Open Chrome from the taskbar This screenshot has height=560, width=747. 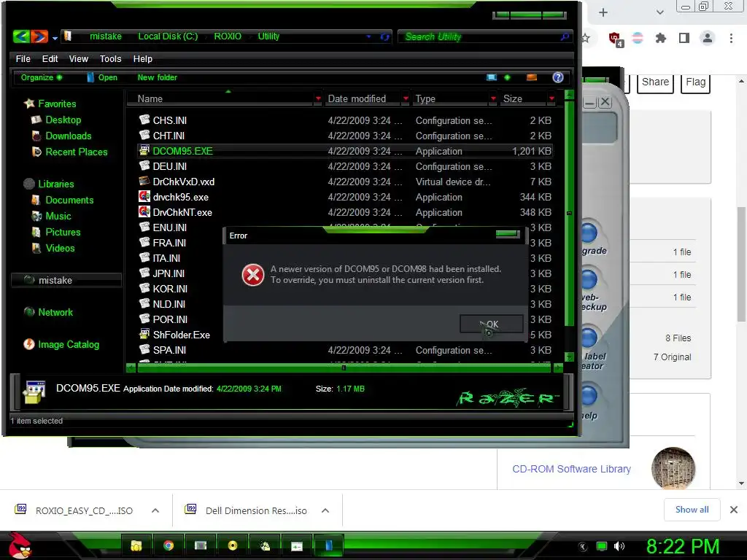point(169,545)
